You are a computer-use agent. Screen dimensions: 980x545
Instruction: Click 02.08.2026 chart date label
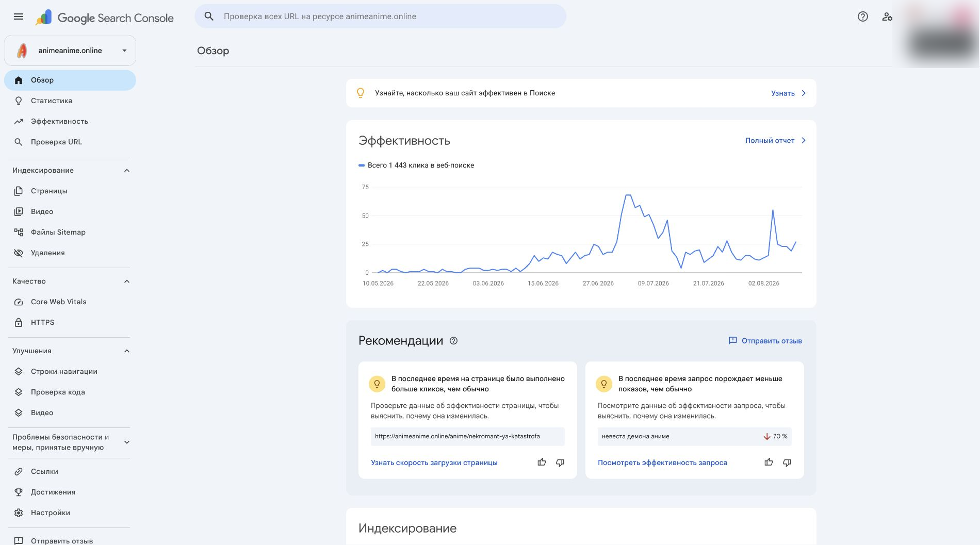tap(764, 284)
